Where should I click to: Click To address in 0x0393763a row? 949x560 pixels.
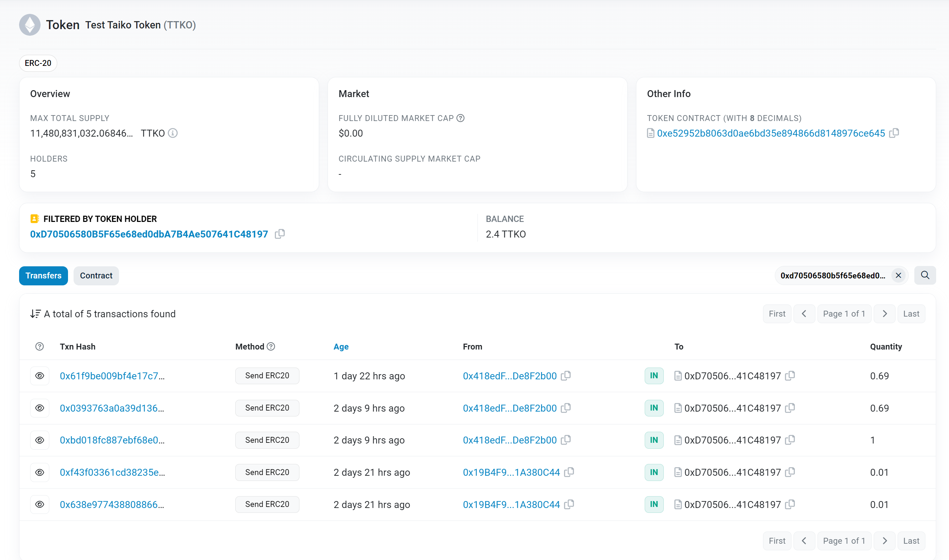732,408
